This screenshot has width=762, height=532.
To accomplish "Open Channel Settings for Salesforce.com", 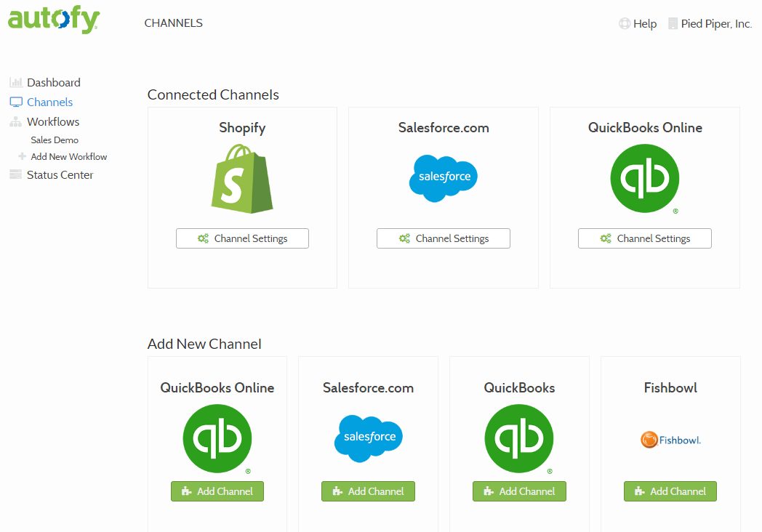I will point(444,238).
